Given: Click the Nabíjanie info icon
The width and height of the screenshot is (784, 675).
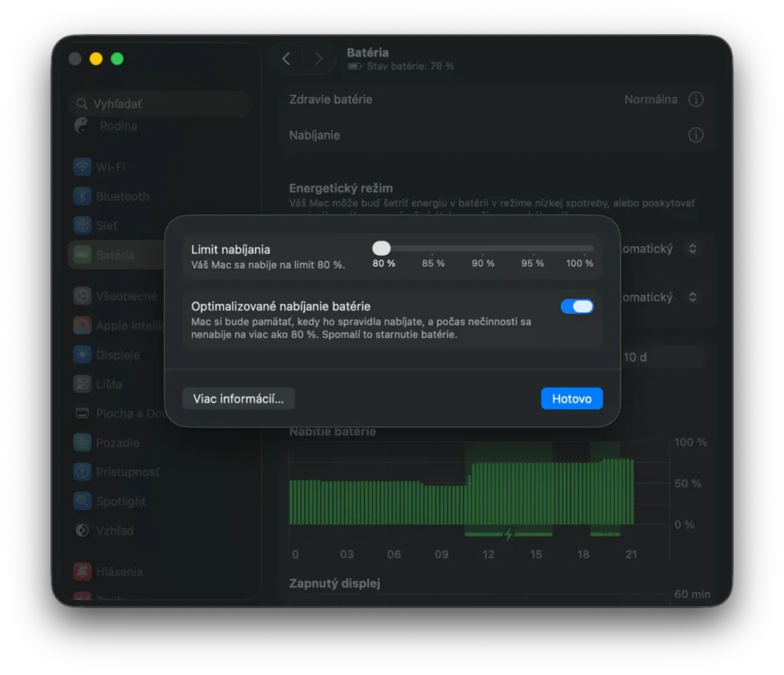Looking at the screenshot, I should point(696,135).
